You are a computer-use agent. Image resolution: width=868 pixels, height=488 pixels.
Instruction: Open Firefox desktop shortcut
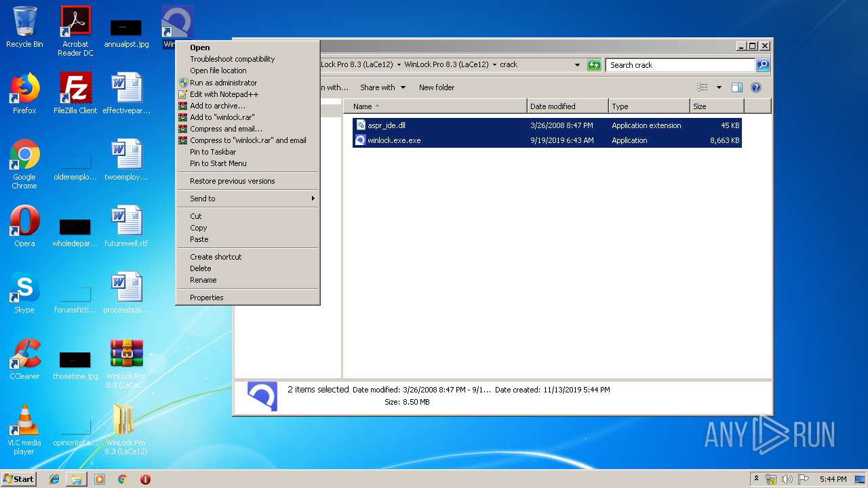(24, 94)
